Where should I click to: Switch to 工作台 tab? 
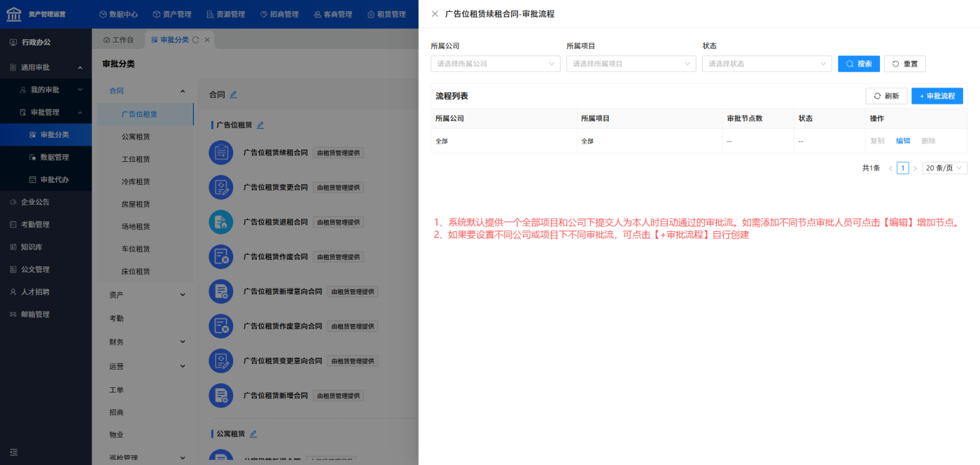tap(118, 40)
